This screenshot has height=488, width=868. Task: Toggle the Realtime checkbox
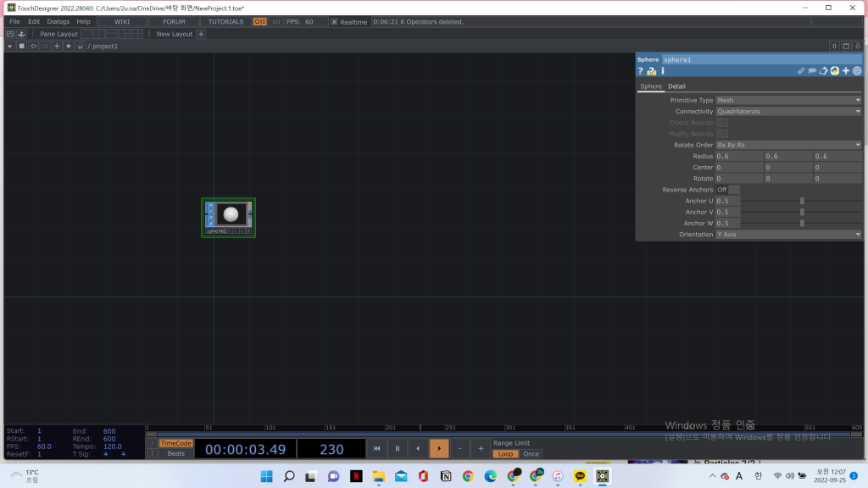tap(334, 22)
